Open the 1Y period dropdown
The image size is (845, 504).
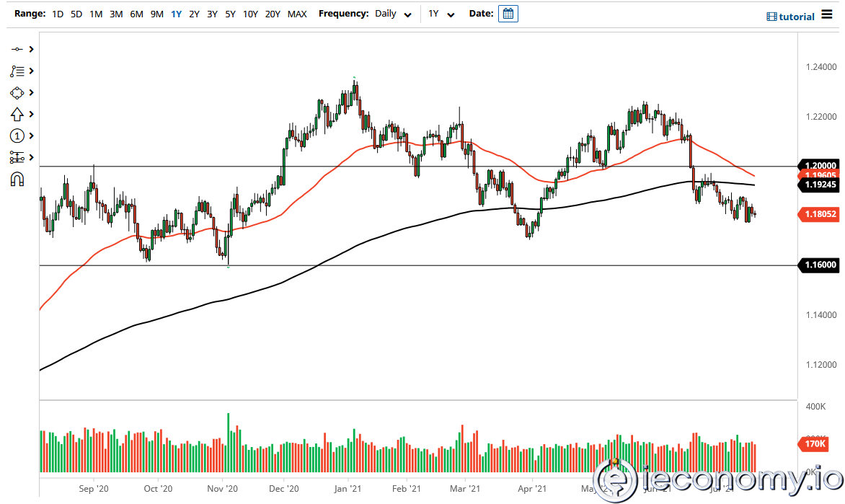tap(441, 14)
